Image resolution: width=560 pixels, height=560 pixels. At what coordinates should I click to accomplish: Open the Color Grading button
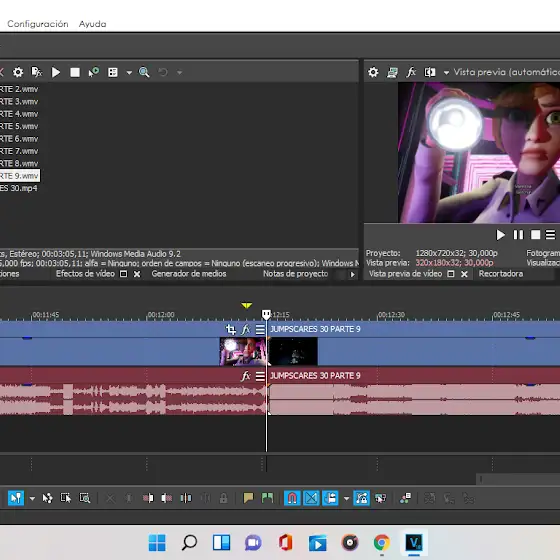point(405,498)
